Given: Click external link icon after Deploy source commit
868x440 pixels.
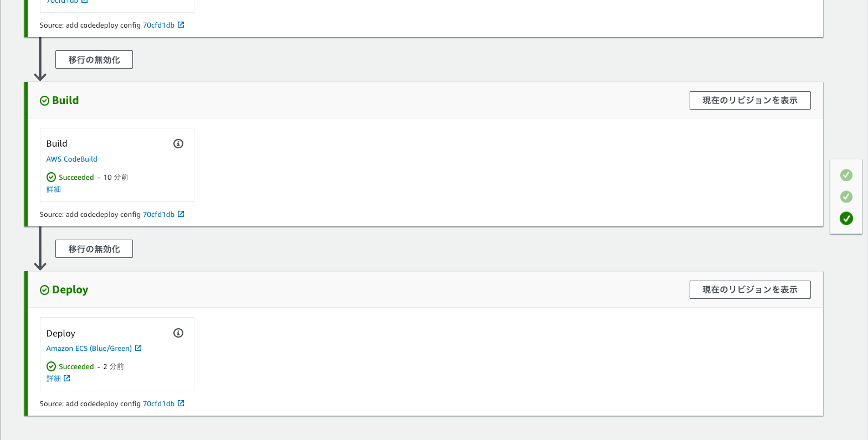Looking at the screenshot, I should [x=181, y=403].
